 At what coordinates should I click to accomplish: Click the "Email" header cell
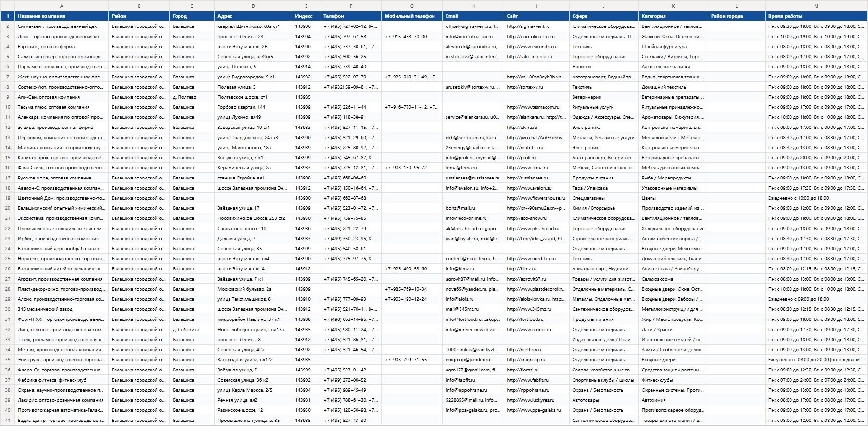pyautogui.click(x=473, y=16)
